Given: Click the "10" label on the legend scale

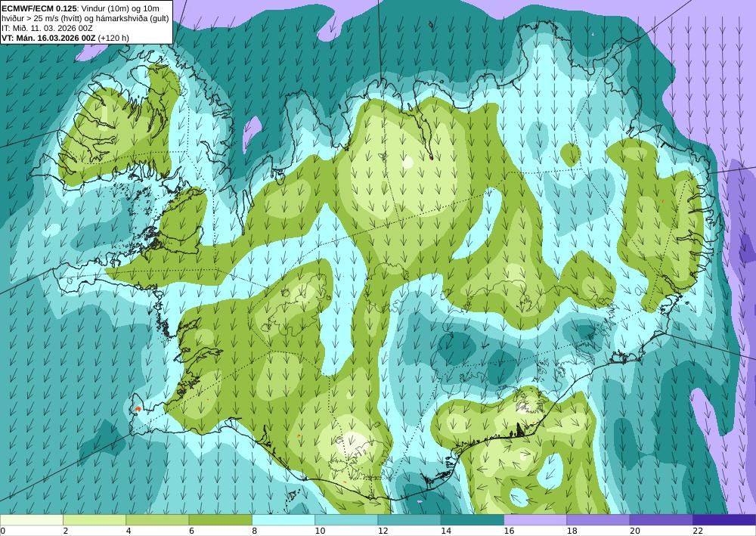Looking at the screenshot, I should [x=320, y=531].
